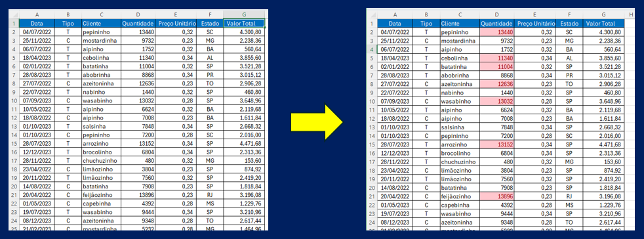
Task: Select 'Estado' header in right spreadsheet
Action: point(569,24)
